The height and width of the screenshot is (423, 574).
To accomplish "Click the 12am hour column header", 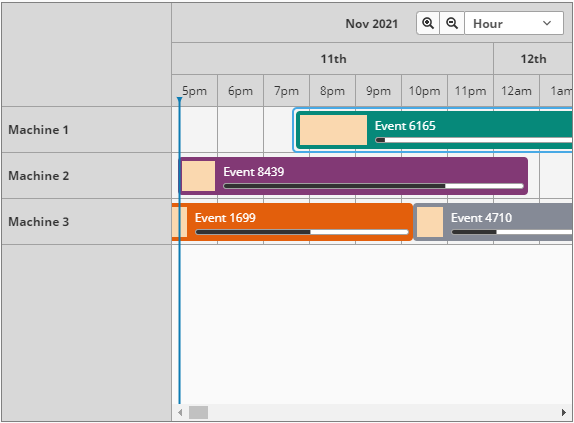I will 517,91.
